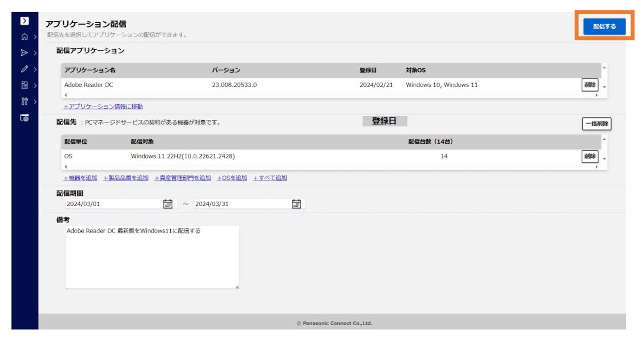Click the distribution target table's scroll up arrow
The height and width of the screenshot is (341, 644).
click(604, 139)
